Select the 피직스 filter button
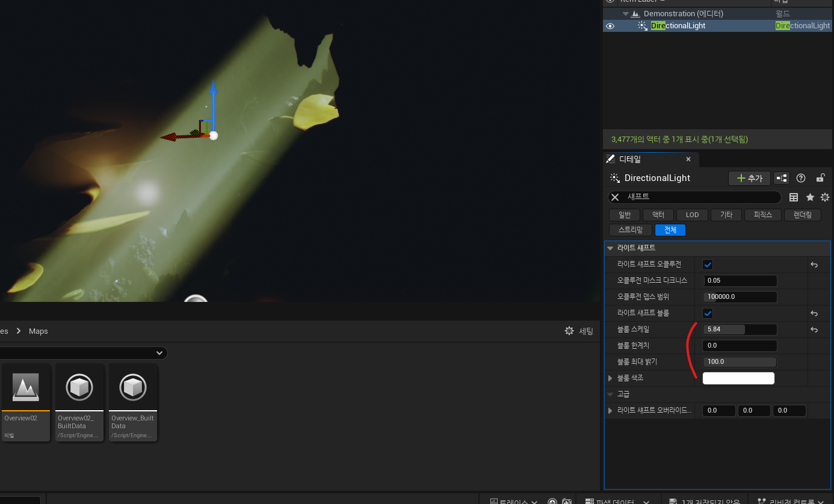 (763, 215)
